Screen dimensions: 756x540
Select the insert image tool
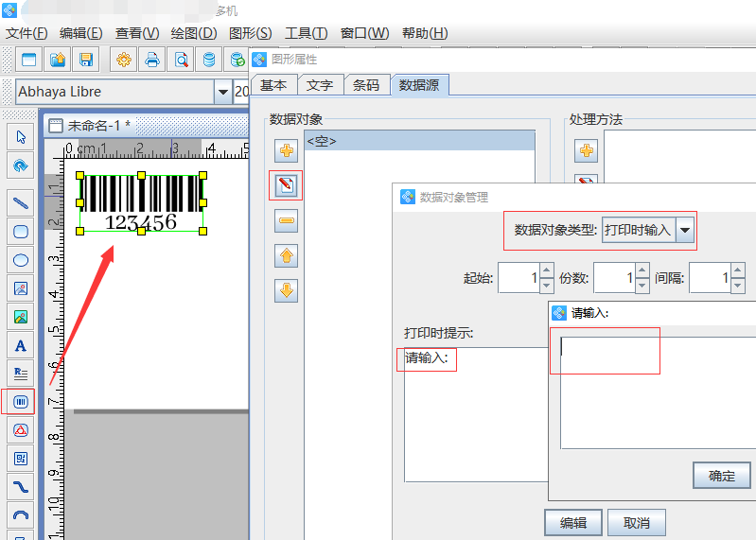[21, 288]
